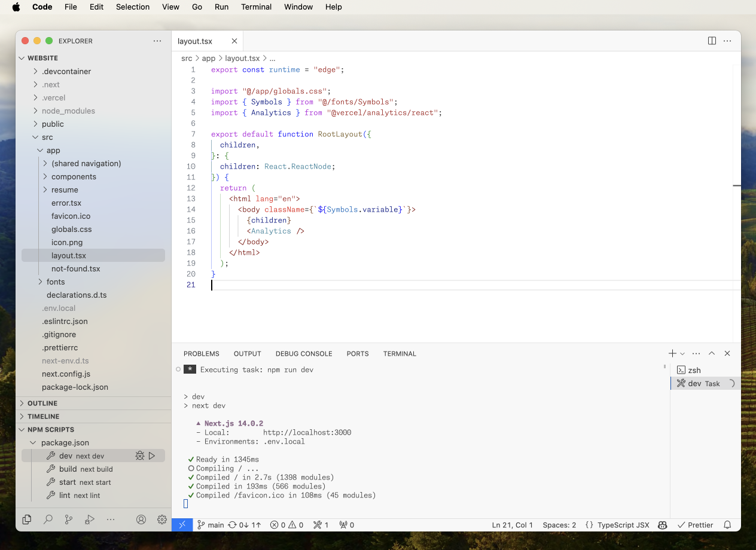756x550 pixels.
Task: Click the Copilot icon in status bar
Action: tap(663, 525)
